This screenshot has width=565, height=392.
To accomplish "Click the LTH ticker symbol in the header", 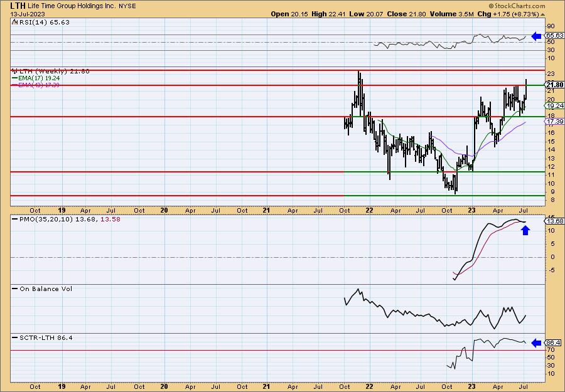I will coord(18,6).
